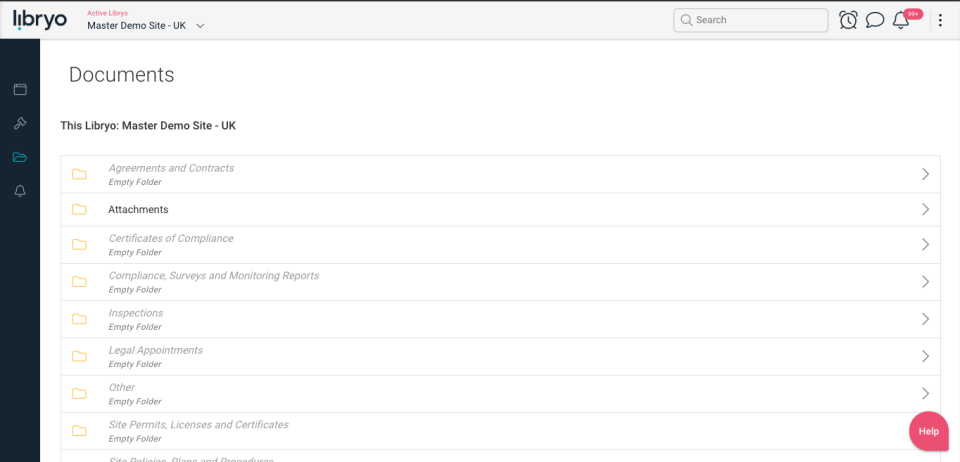The height and width of the screenshot is (462, 960).
Task: Click chevron arrow on Legal Appointments row
Action: click(x=925, y=357)
